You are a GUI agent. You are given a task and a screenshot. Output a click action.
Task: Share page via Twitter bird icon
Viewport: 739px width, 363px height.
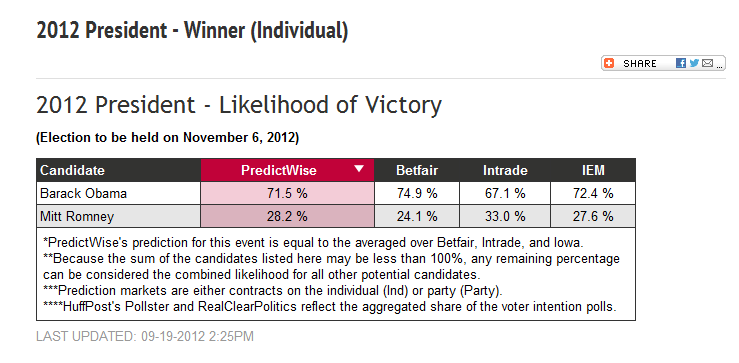[694, 63]
